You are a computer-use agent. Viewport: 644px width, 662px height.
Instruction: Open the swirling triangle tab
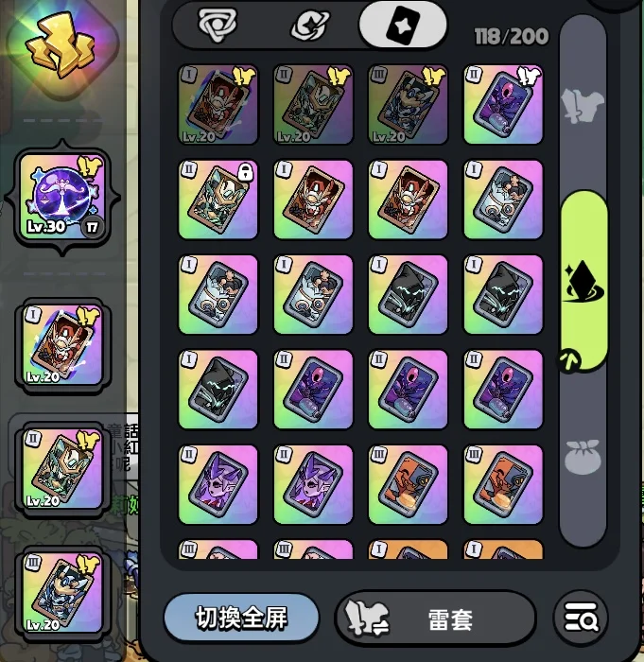pos(218,26)
